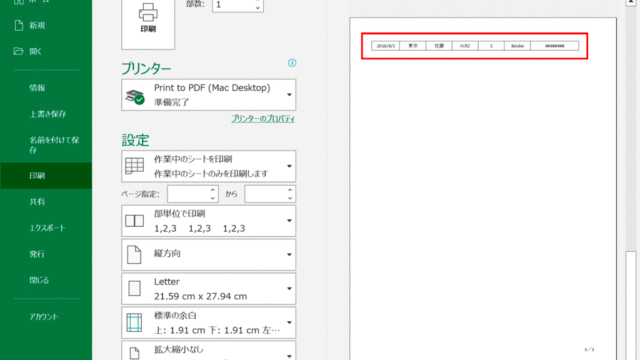Open the 縦方向 orientation dropdown

coord(209,255)
